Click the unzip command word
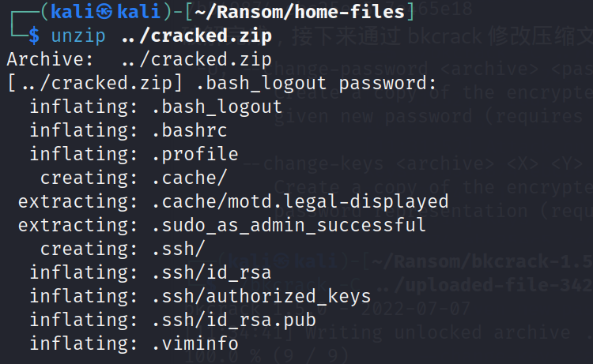Viewport: 593px width, 364px height. pos(78,36)
